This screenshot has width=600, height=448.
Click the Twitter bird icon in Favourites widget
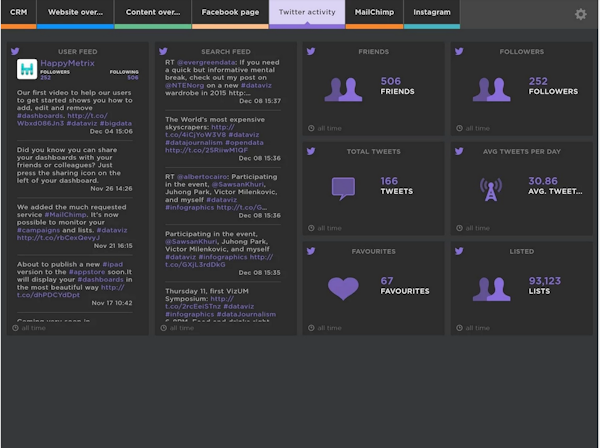point(311,251)
